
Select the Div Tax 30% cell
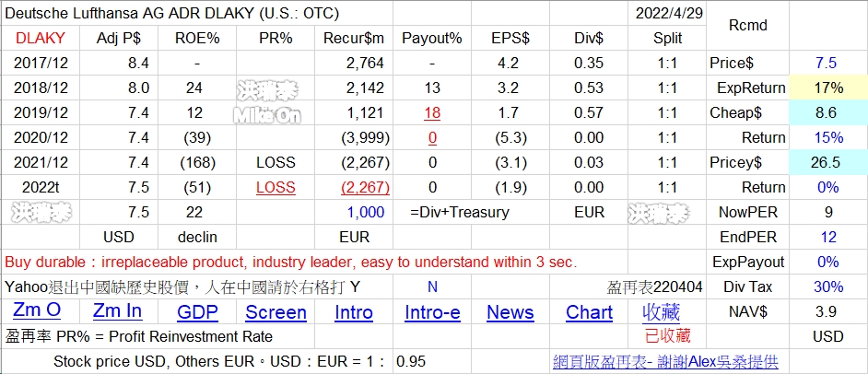[828, 286]
